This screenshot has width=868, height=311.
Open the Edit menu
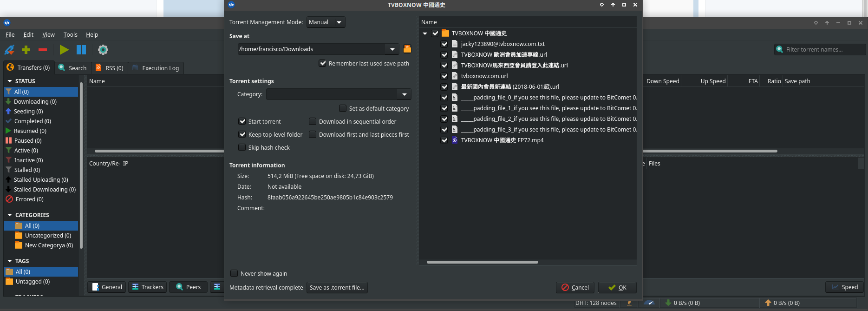point(28,34)
